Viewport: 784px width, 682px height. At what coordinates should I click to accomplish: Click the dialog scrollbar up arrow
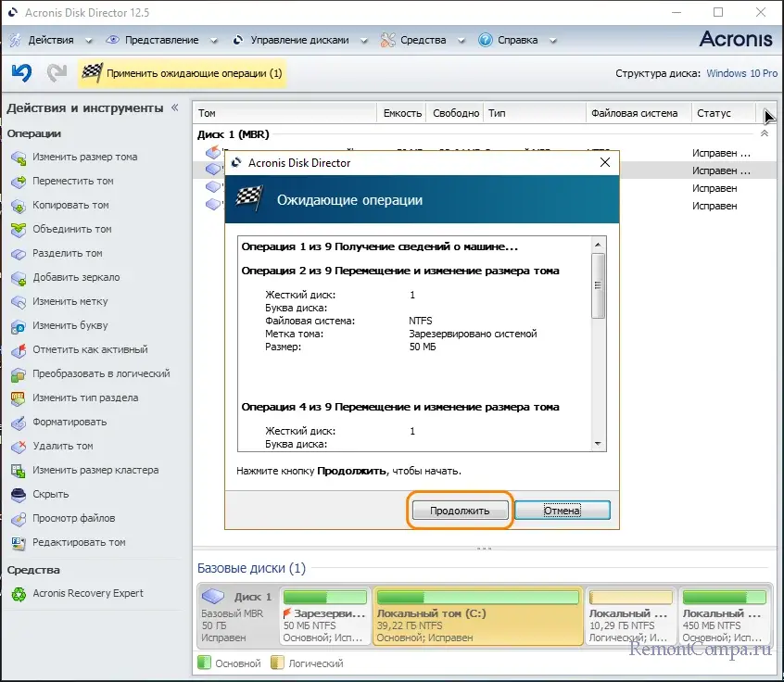click(x=598, y=245)
